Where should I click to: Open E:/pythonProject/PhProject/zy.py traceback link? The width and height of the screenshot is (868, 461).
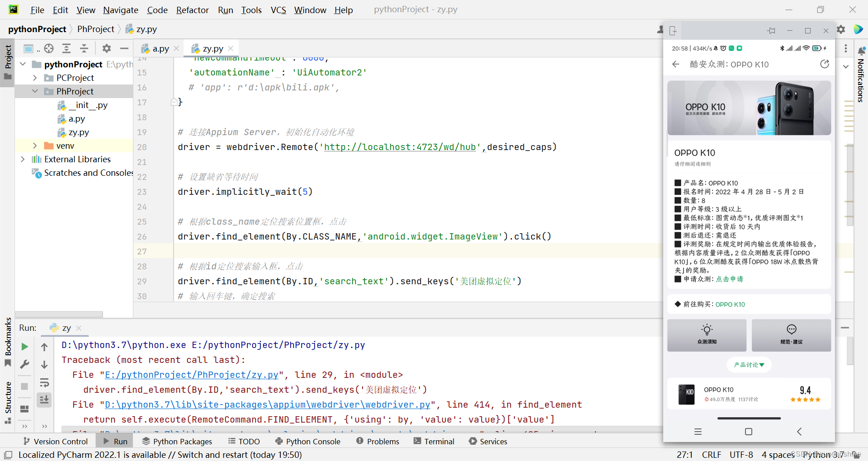tap(192, 375)
